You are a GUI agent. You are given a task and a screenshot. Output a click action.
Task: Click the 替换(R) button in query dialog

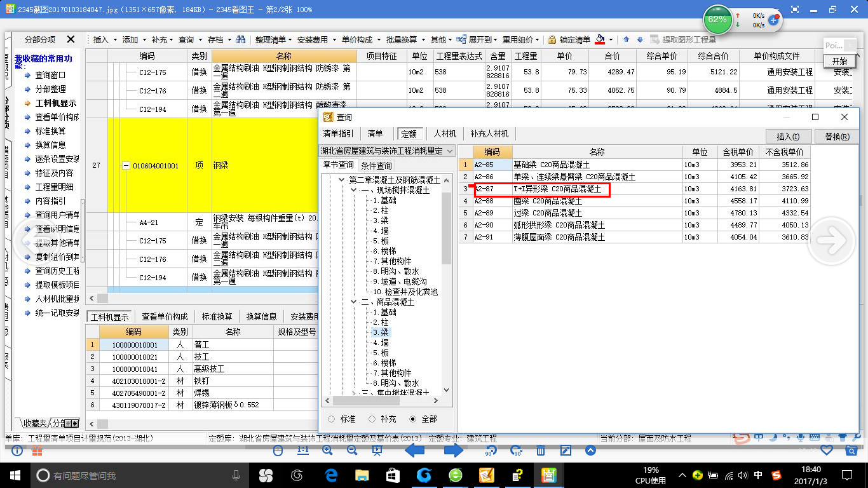tap(837, 136)
